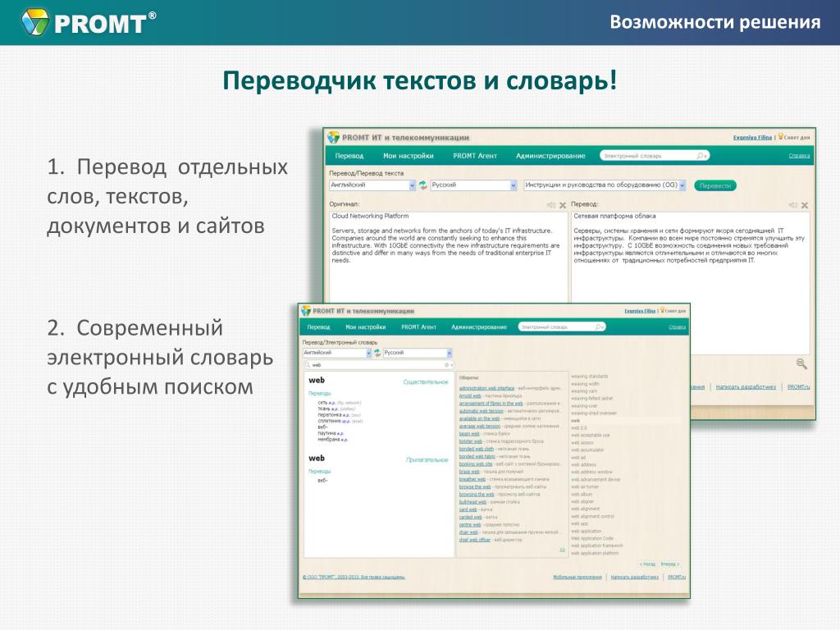840x630 pixels.
Task: Open 'Администрирование' in the translator window
Action: point(550,156)
